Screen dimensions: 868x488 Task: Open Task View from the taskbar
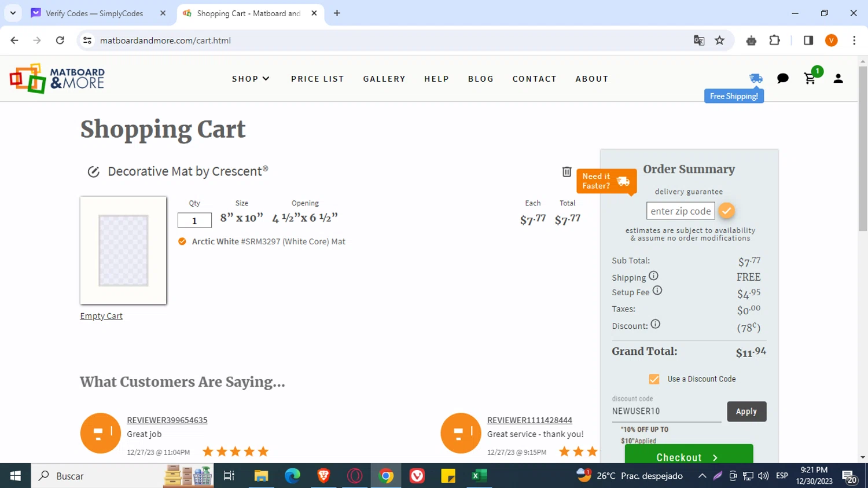pos(229,476)
